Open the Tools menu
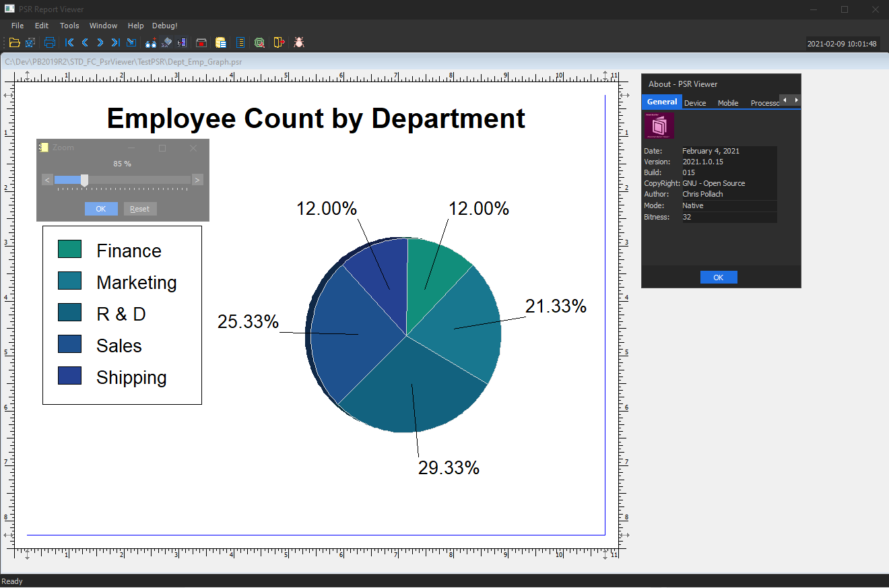 69,26
